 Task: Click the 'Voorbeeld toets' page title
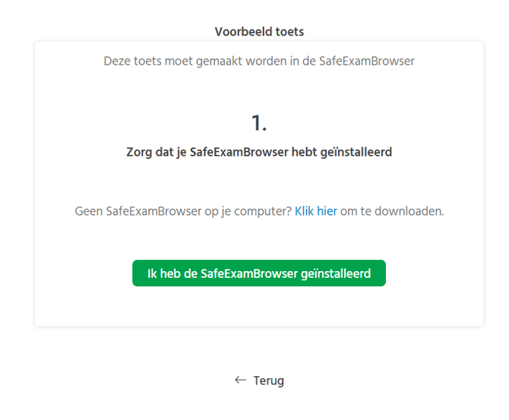tap(259, 32)
